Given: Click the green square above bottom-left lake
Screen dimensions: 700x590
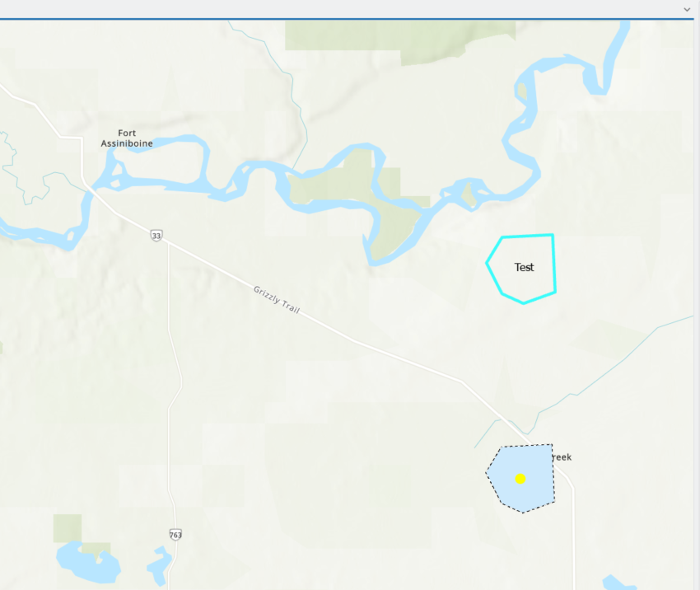Looking at the screenshot, I should (x=68, y=528).
